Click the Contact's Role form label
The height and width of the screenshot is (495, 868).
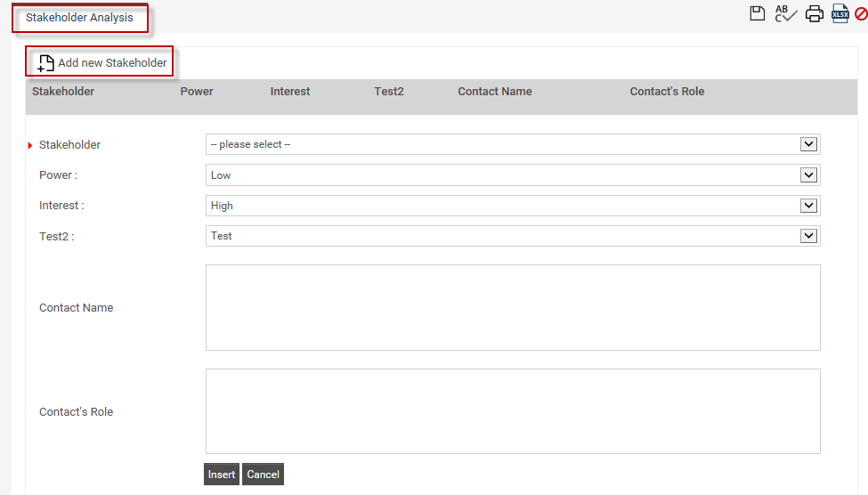[x=77, y=412]
